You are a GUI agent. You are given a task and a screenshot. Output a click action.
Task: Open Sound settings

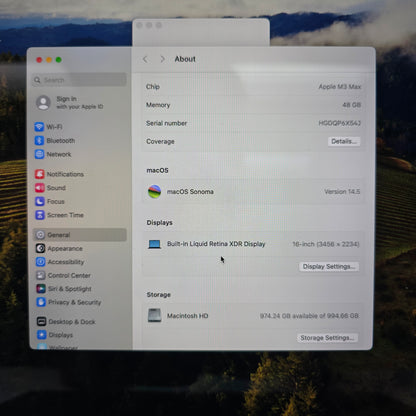tap(51, 188)
